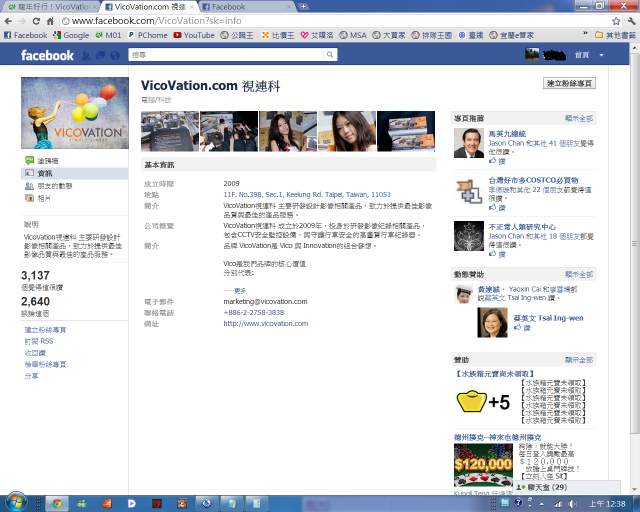
Task: Open the chat bar showing (29)
Action: (566, 488)
